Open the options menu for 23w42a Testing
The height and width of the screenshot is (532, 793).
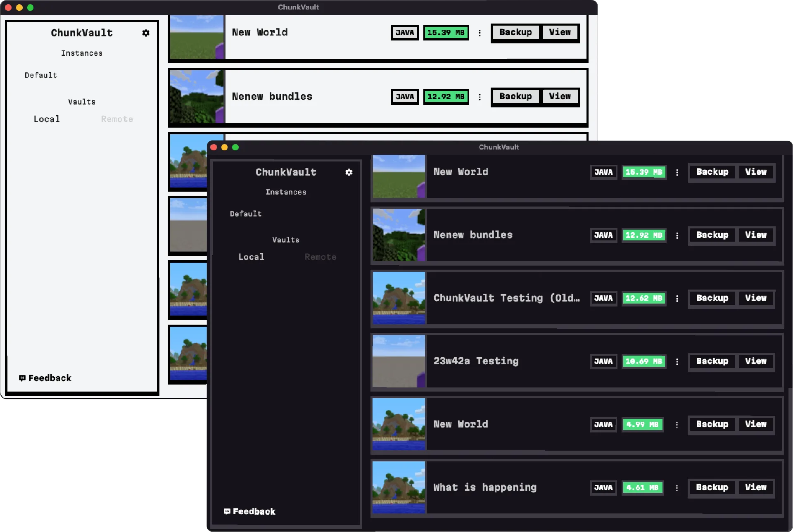tap(677, 361)
